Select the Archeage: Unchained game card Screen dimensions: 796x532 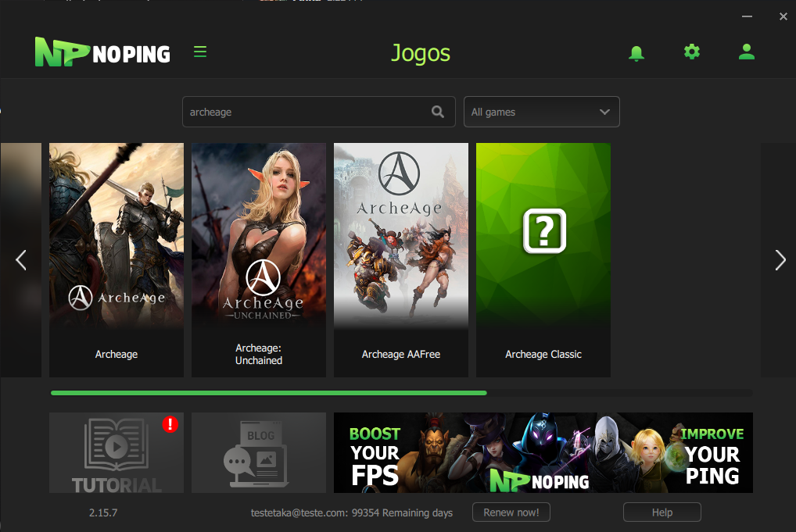pyautogui.click(x=259, y=259)
